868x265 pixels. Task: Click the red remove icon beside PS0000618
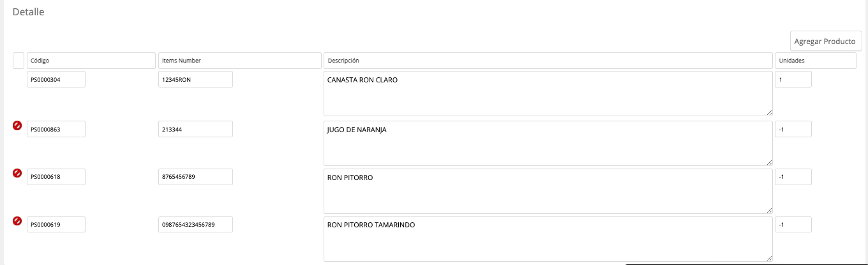[x=17, y=173]
